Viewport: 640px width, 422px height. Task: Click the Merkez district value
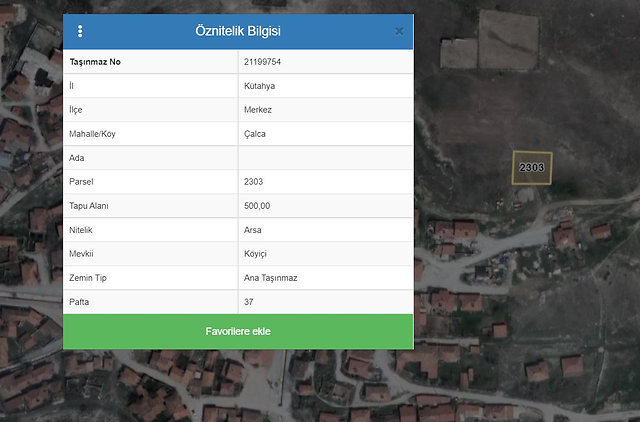pyautogui.click(x=258, y=110)
